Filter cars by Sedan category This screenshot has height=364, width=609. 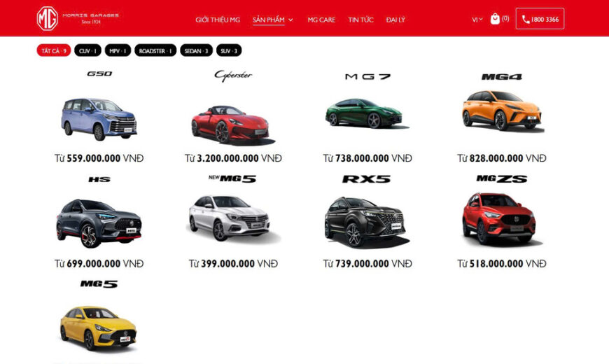(197, 51)
